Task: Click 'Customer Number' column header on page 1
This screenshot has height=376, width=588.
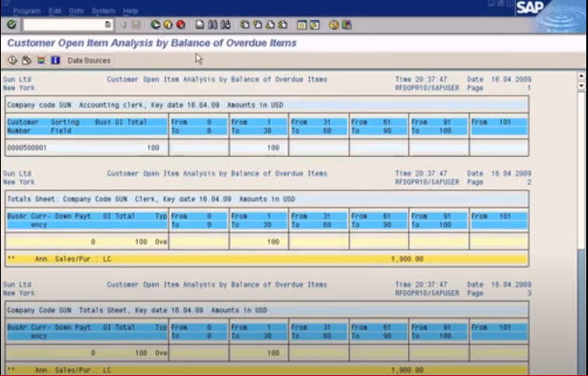Action: coord(23,126)
